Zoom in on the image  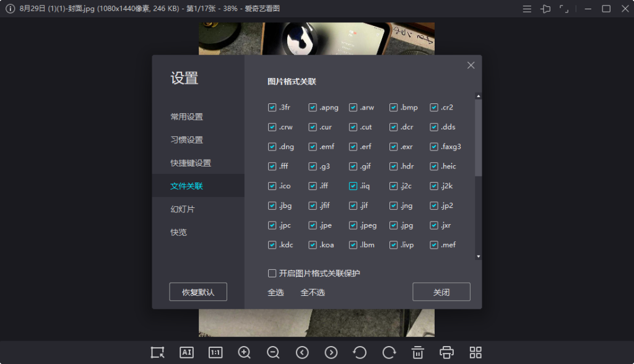tap(244, 352)
